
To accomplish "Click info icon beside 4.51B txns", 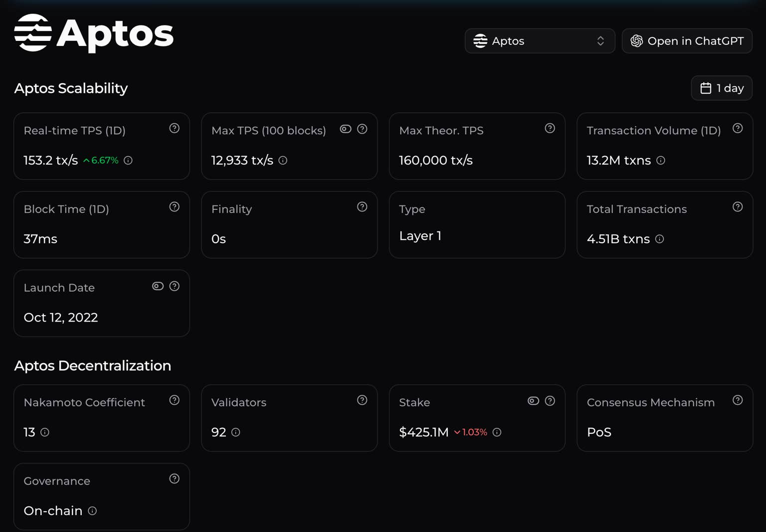I will point(660,239).
